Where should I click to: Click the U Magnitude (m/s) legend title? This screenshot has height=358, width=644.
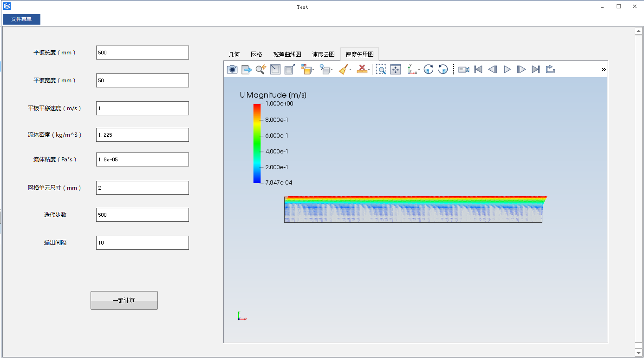coord(273,95)
